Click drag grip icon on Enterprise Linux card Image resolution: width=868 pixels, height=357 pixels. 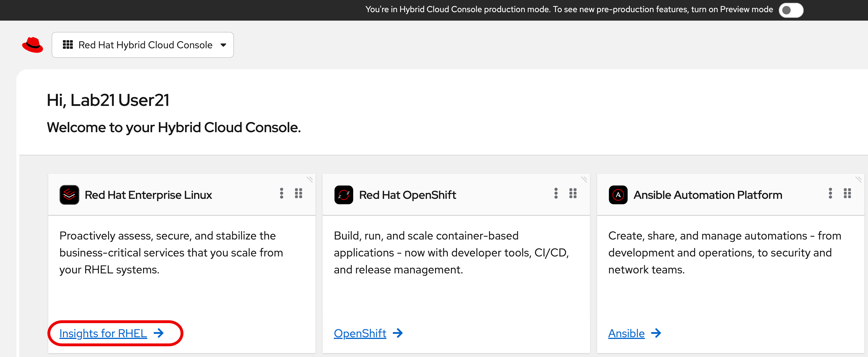(x=299, y=193)
